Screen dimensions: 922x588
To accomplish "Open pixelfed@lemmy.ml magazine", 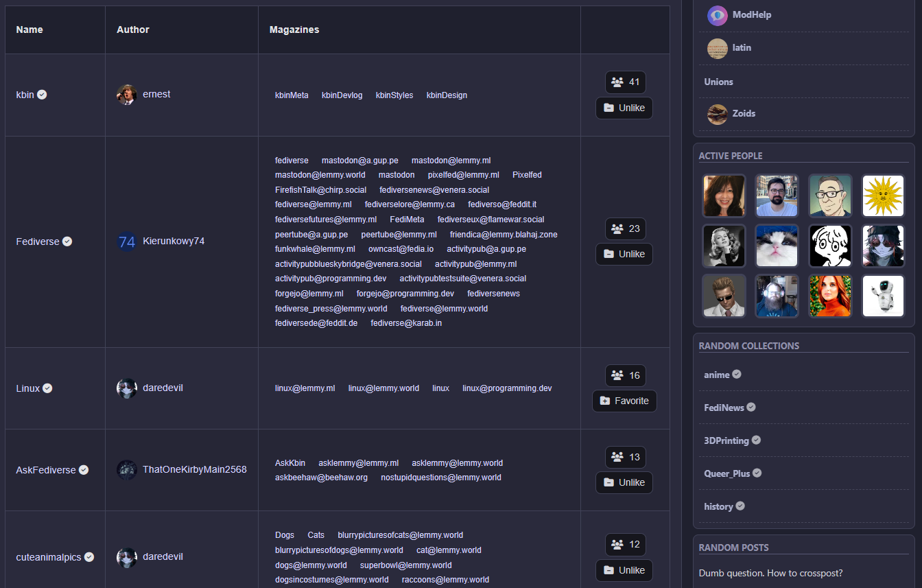I will (464, 175).
